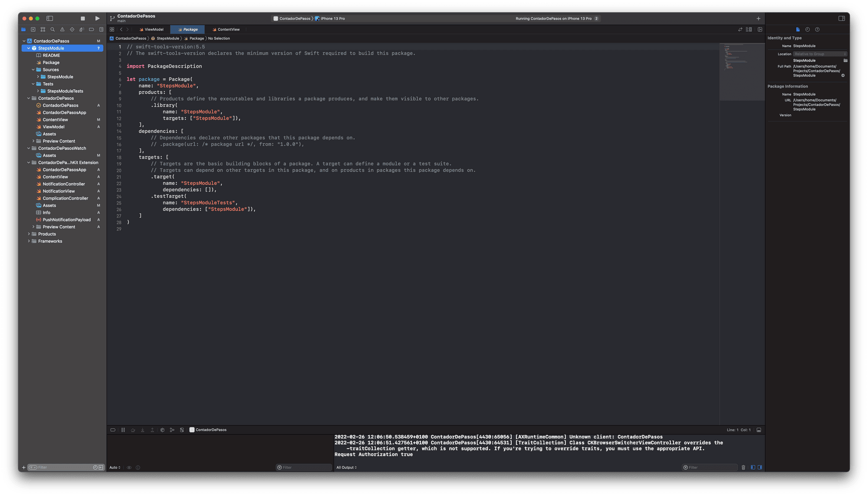This screenshot has width=868, height=496.
Task: Add an editor on the right
Action: [x=760, y=30]
